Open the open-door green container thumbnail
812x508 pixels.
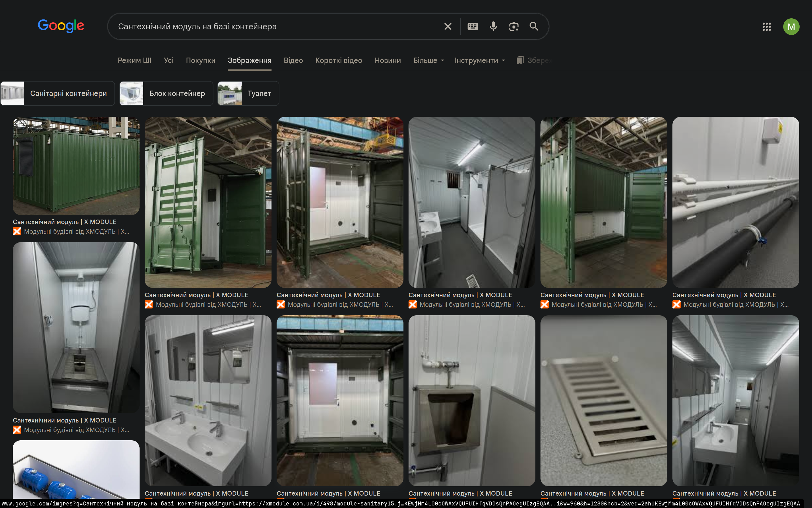tap(208, 202)
